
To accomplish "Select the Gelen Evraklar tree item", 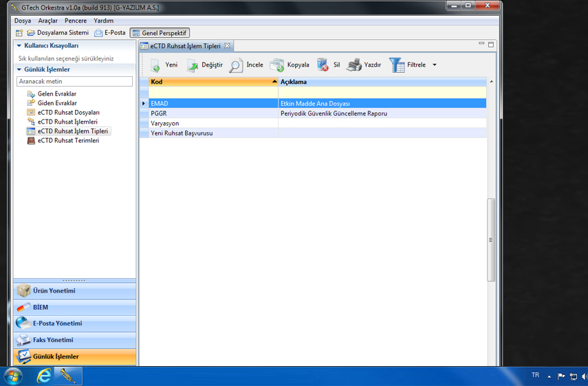I will [x=56, y=94].
